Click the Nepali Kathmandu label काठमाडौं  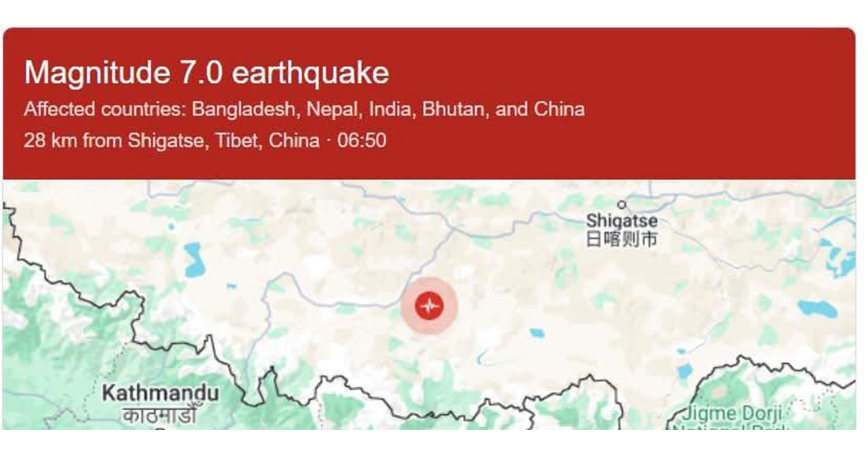(160, 416)
